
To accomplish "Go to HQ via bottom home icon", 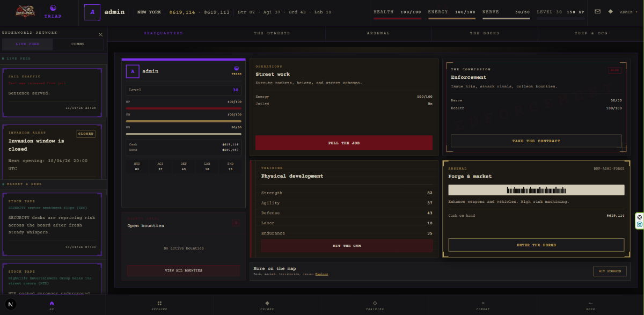I will (x=52, y=305).
